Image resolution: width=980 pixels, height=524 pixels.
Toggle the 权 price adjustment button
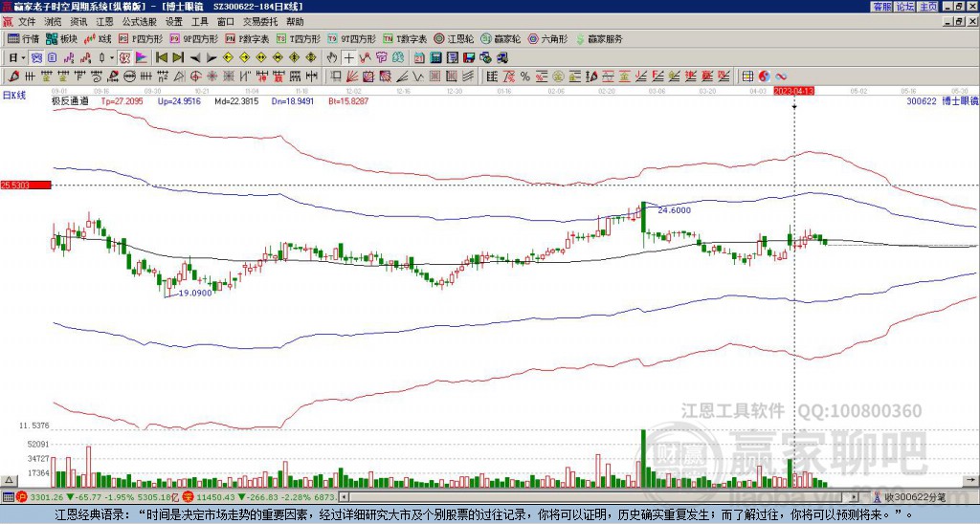coord(124,57)
